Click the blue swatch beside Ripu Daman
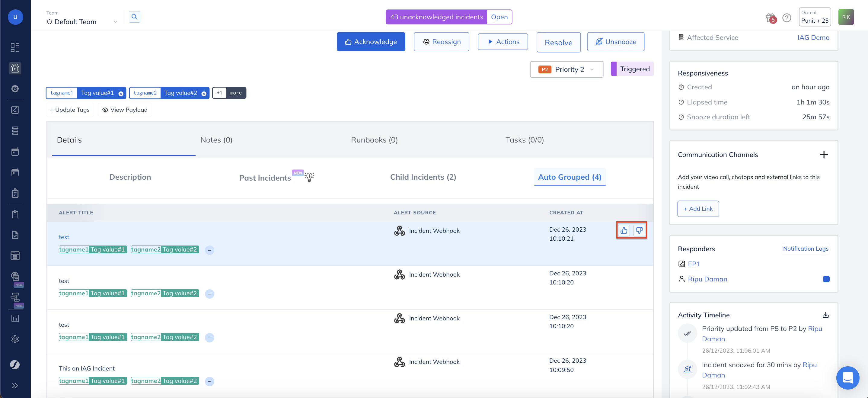 click(826, 279)
